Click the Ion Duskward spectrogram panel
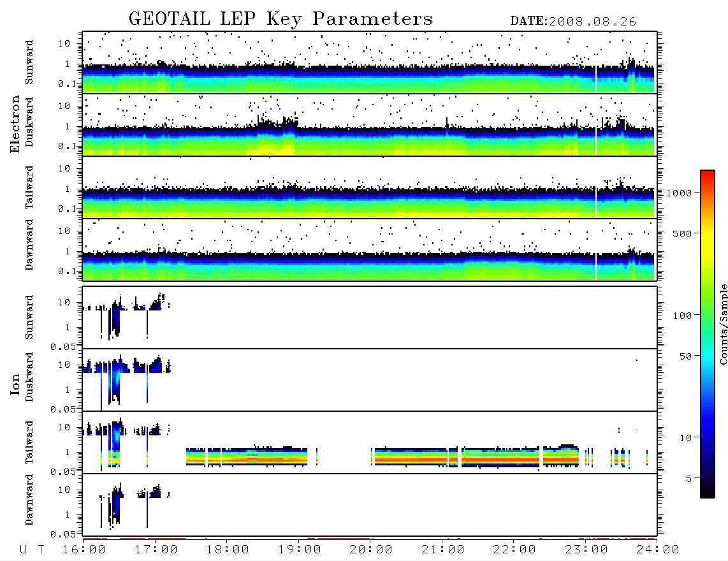 point(370,379)
